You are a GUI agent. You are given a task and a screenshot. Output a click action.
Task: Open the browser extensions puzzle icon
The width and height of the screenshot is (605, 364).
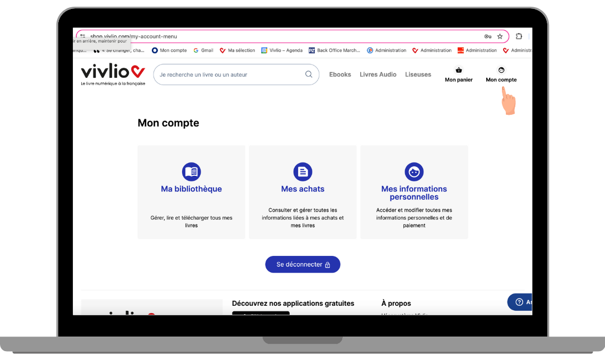tap(519, 36)
